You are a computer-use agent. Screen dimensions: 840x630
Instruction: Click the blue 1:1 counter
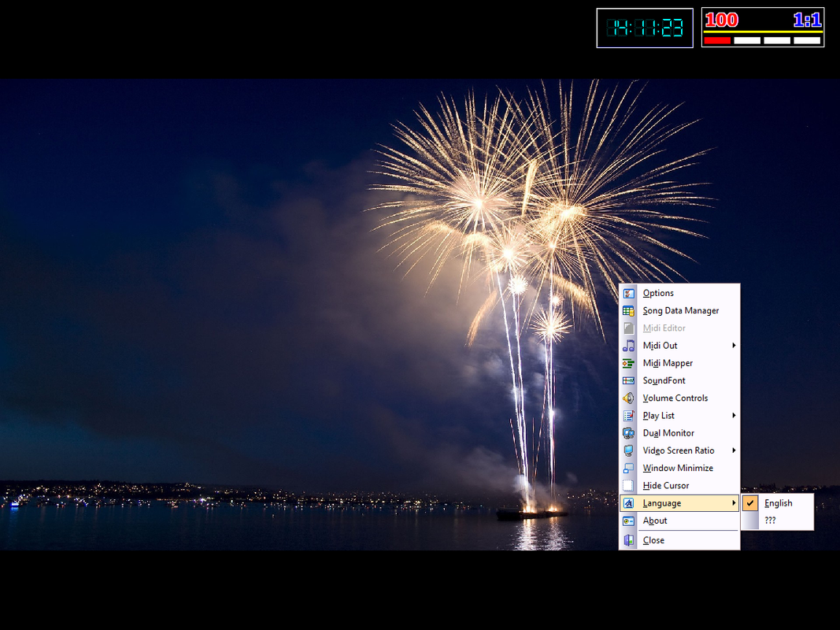click(807, 20)
